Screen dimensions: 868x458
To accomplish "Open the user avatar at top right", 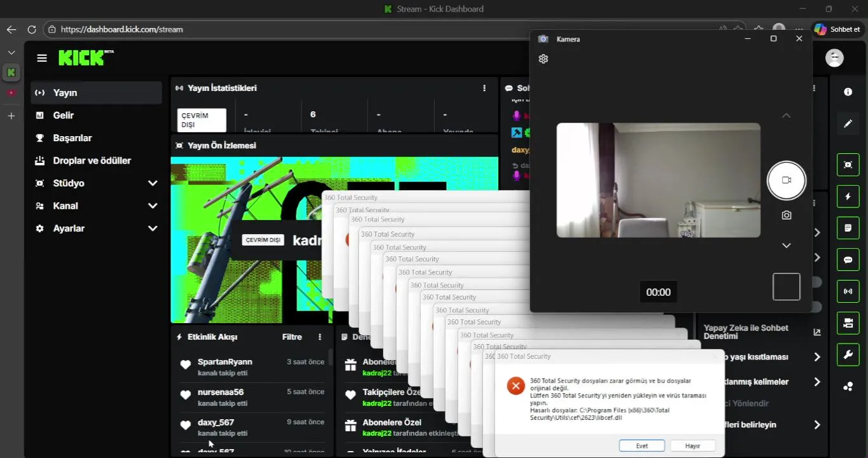I will click(x=834, y=58).
